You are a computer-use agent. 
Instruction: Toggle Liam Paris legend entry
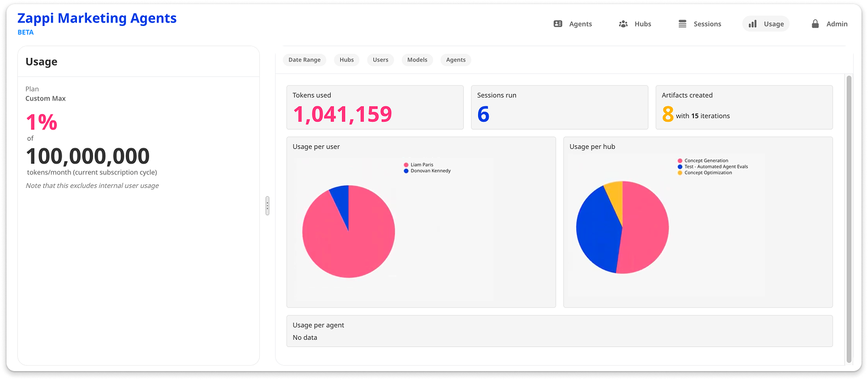click(x=418, y=165)
